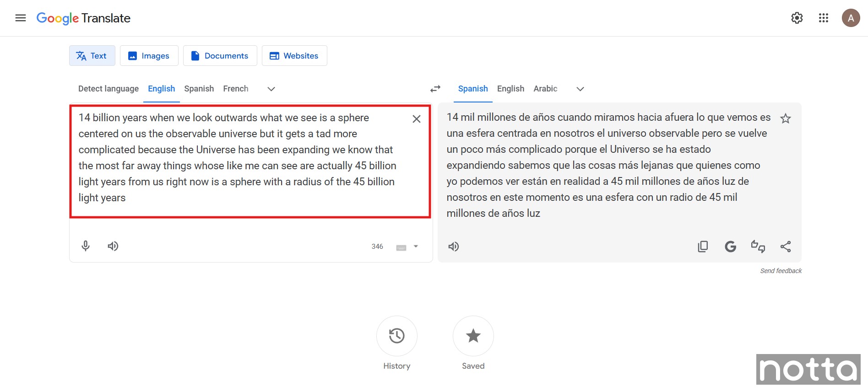Share the translation
Image resolution: width=868 pixels, height=392 pixels.
786,247
